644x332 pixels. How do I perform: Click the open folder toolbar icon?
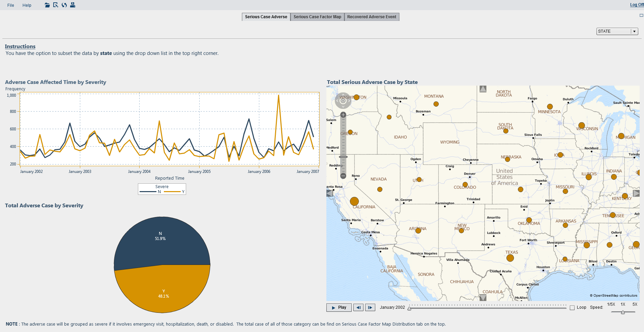coord(47,5)
